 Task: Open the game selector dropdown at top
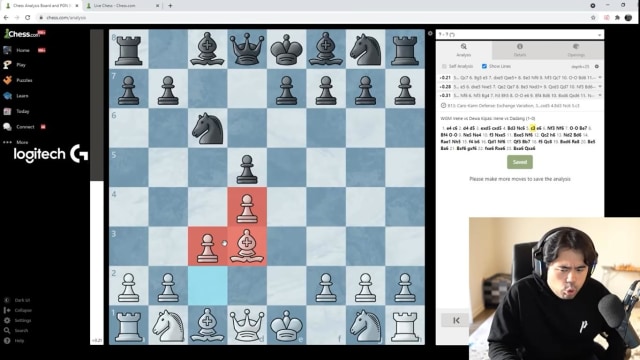520,35
